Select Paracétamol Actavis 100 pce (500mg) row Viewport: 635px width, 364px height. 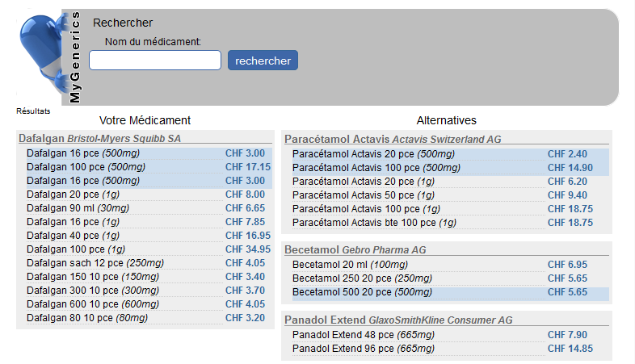pos(450,168)
